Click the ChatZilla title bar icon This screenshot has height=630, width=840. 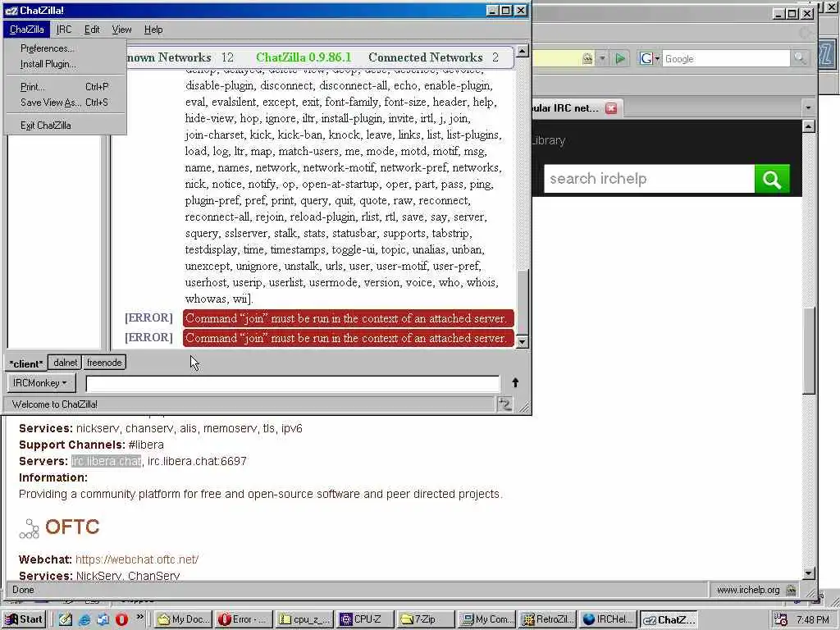pyautogui.click(x=11, y=10)
